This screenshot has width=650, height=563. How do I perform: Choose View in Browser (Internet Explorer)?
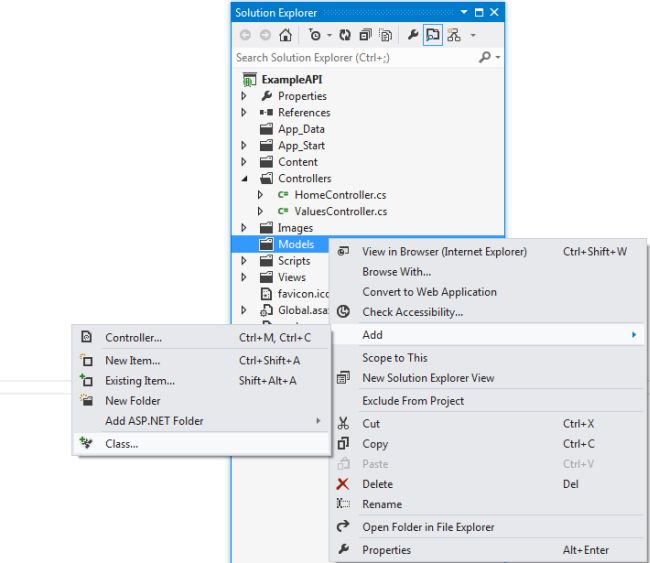tap(444, 252)
